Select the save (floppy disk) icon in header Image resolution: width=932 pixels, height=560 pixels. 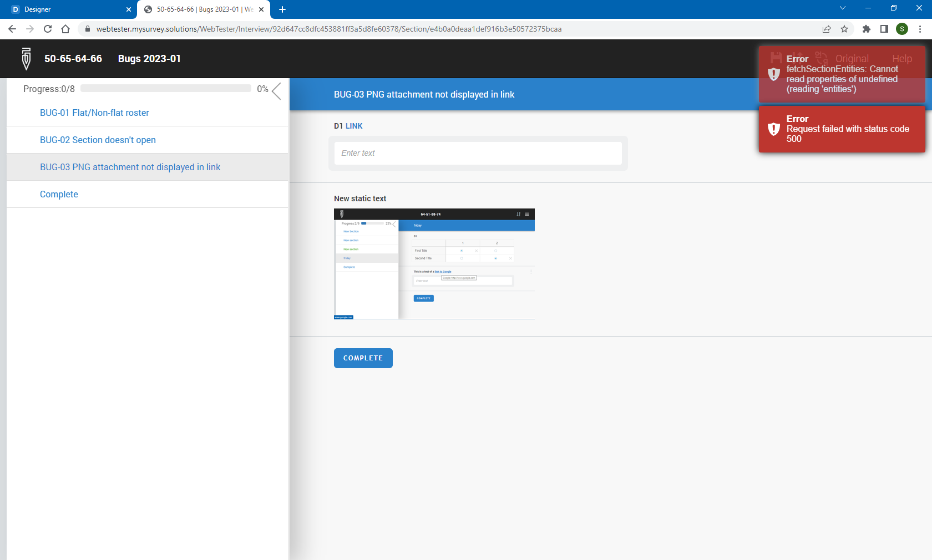pos(776,58)
